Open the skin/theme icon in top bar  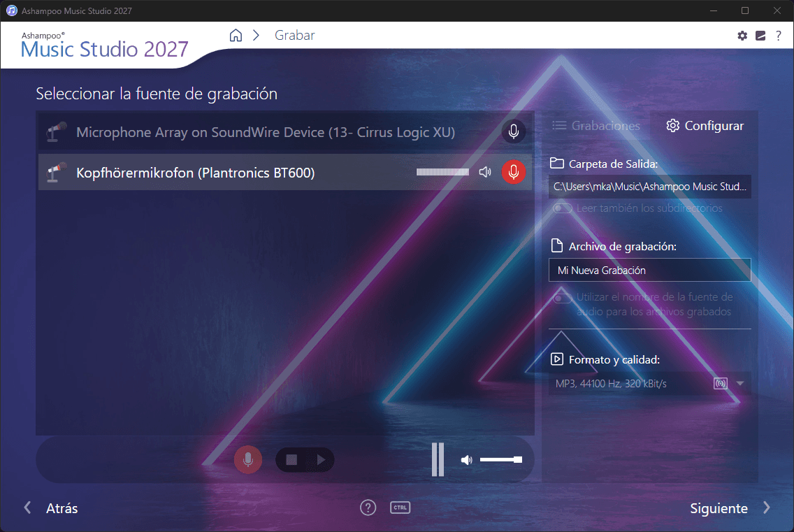pyautogui.click(x=760, y=36)
